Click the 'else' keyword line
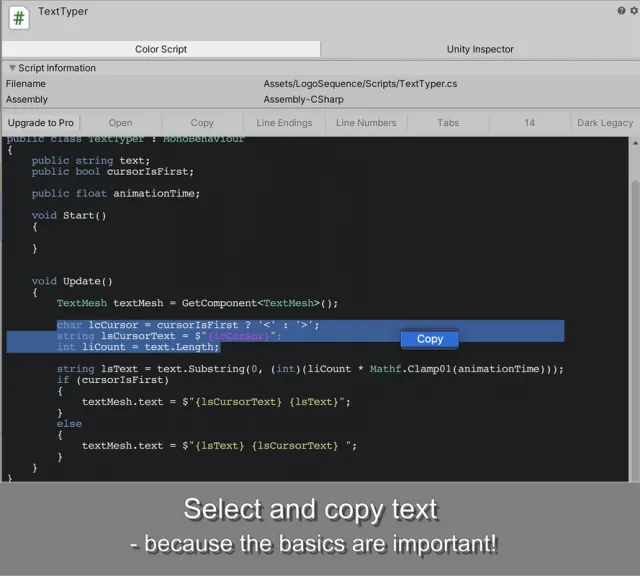The height and width of the screenshot is (576, 640). click(69, 424)
